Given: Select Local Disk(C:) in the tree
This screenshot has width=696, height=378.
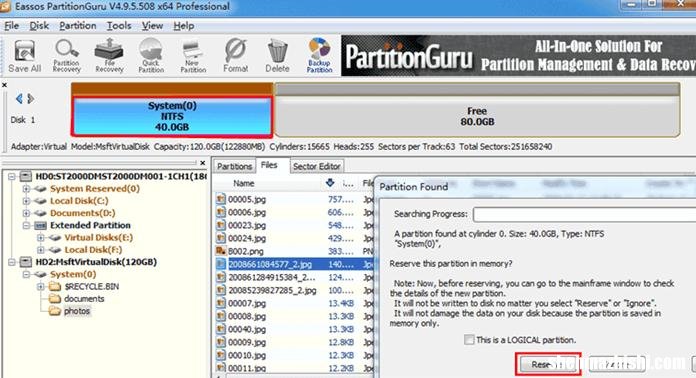Looking at the screenshot, I should [x=79, y=201].
